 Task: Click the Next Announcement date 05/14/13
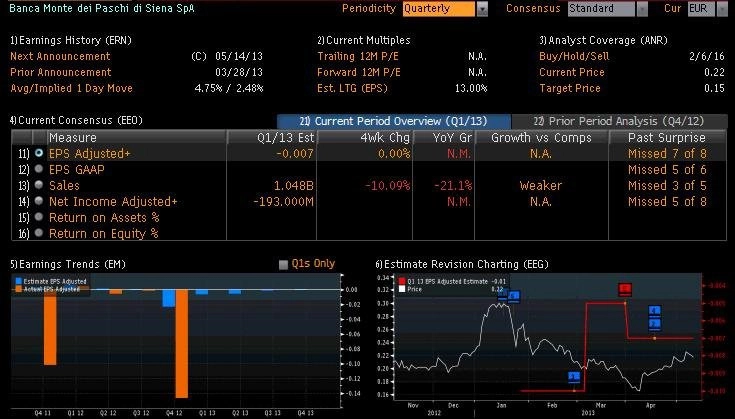(x=239, y=56)
